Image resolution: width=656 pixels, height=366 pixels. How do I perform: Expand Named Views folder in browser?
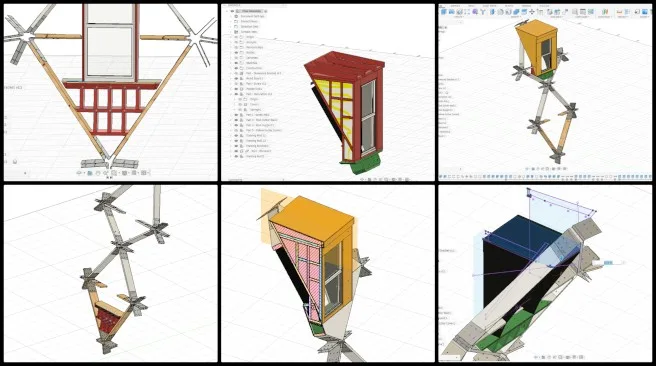231,21
